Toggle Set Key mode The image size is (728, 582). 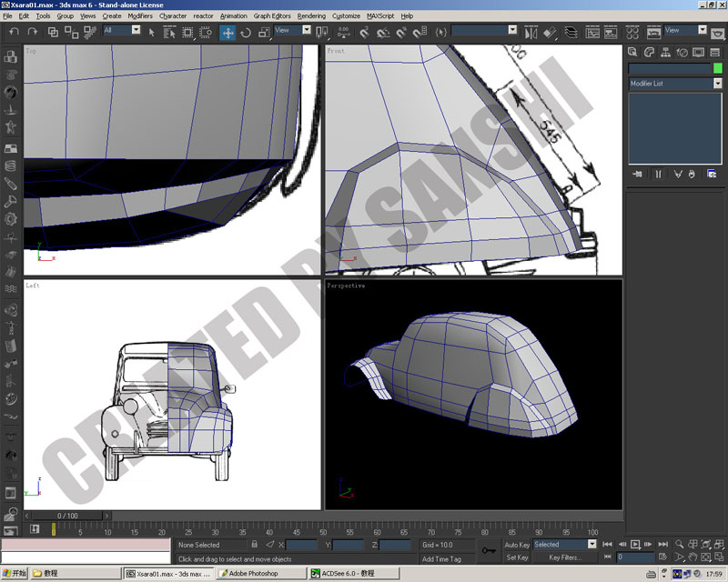point(517,557)
